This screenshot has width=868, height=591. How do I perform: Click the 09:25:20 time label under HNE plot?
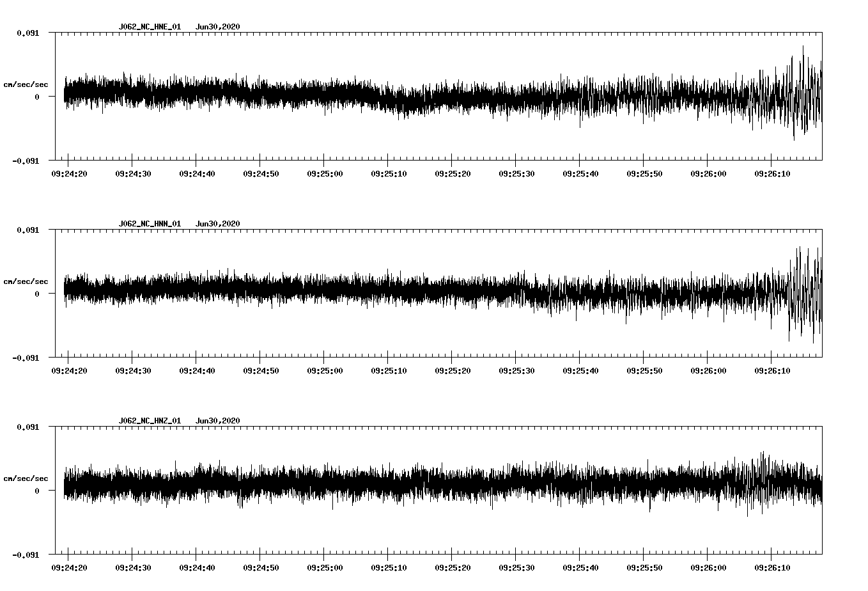pos(453,173)
